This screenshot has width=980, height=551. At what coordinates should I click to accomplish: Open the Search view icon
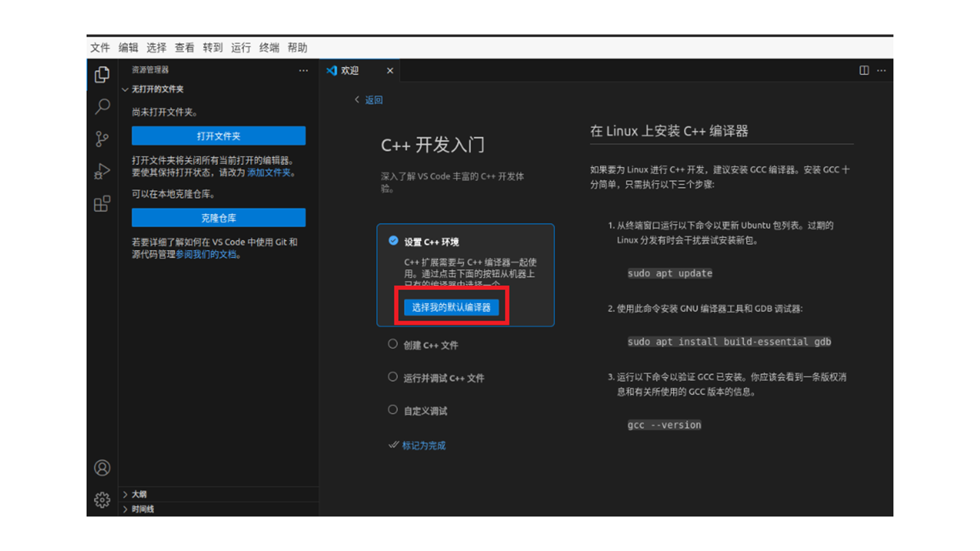102,107
